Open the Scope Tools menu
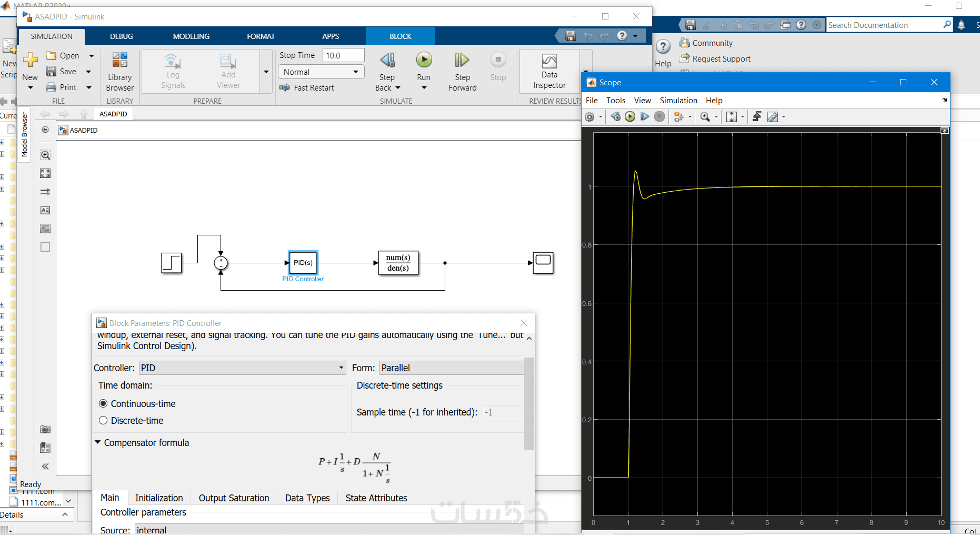 [x=615, y=100]
